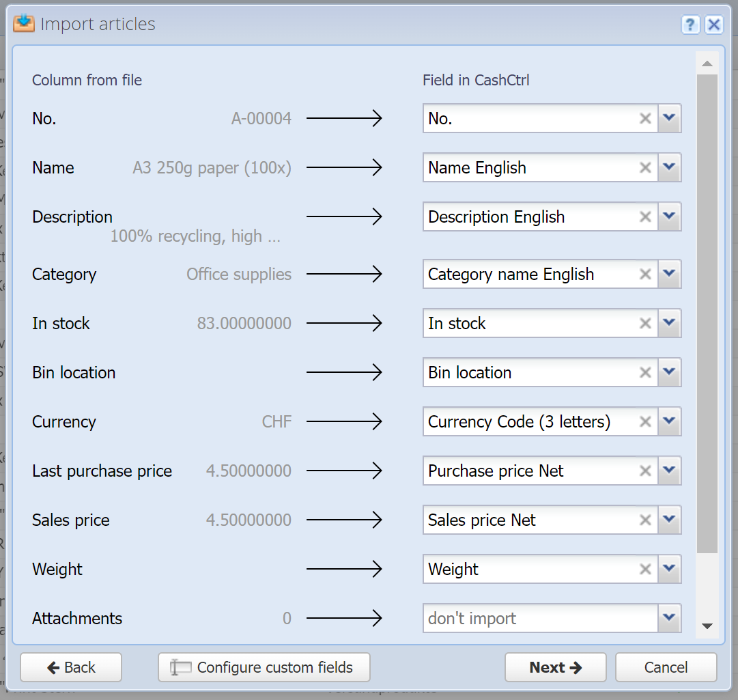Viewport: 738px width, 700px height.
Task: Expand the Bin location dropdown arrow
Action: [x=669, y=373]
